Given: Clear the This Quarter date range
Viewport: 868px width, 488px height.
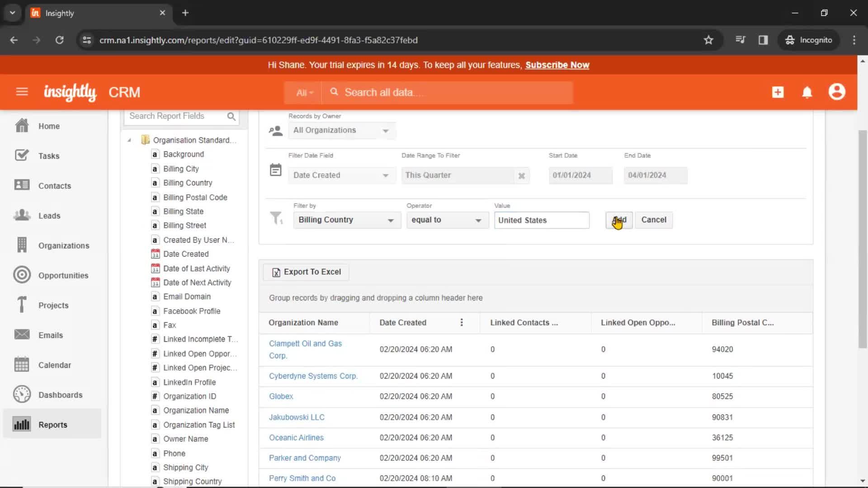Looking at the screenshot, I should [x=521, y=176].
